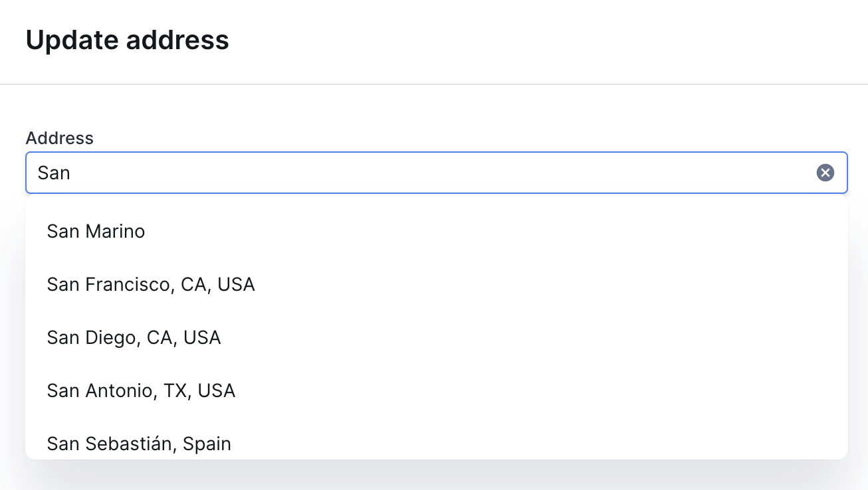Click the last visible suggestion in the list
The width and height of the screenshot is (868, 490).
(x=139, y=444)
